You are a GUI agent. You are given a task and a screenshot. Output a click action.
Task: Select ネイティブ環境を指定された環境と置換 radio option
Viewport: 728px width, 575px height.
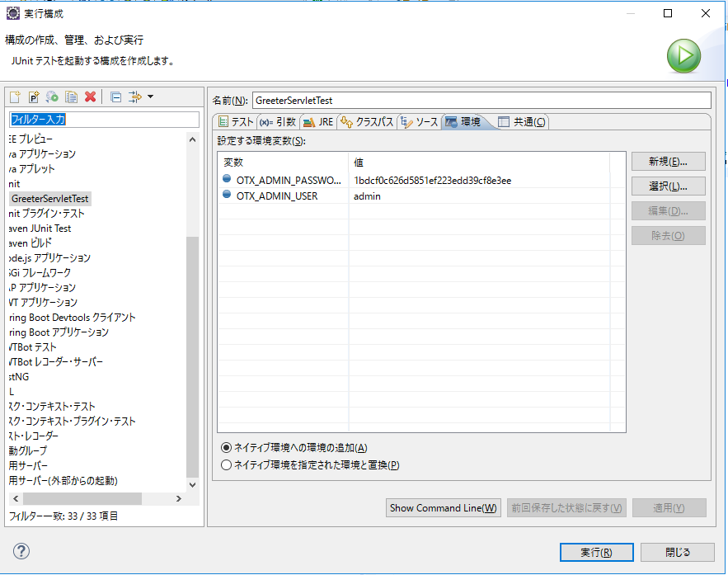coord(227,465)
